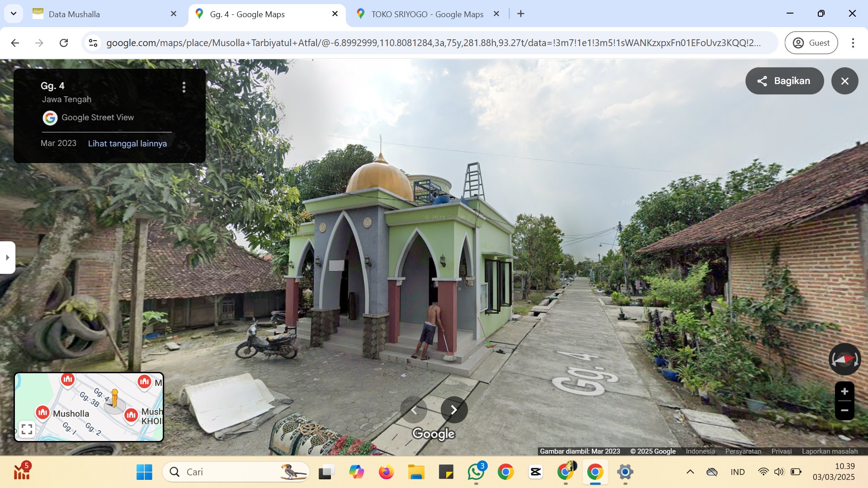Check the battery status icon
Viewport: 868px width, 488px height.
click(x=796, y=472)
